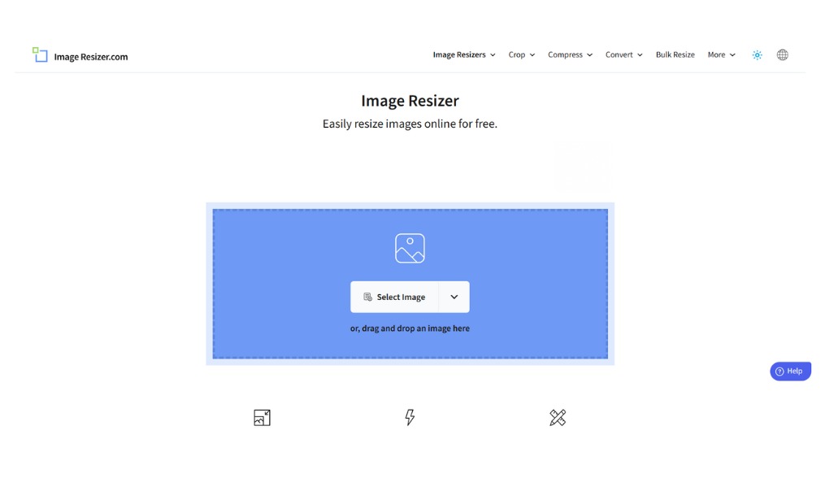Image resolution: width=825 pixels, height=504 pixels.
Task: Click the "Image Resizer" page heading
Action: [410, 101]
